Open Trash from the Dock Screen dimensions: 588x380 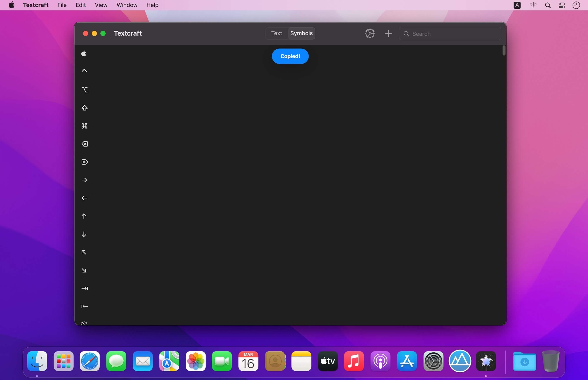click(551, 361)
